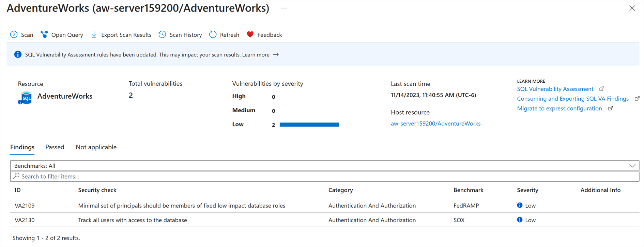Expand the Benchmarks: All dropdown
Image resolution: width=644 pixels, height=247 pixels.
325,166
